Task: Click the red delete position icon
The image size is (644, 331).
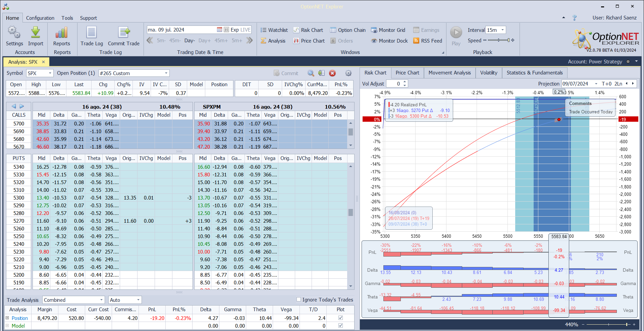Action: (332, 73)
